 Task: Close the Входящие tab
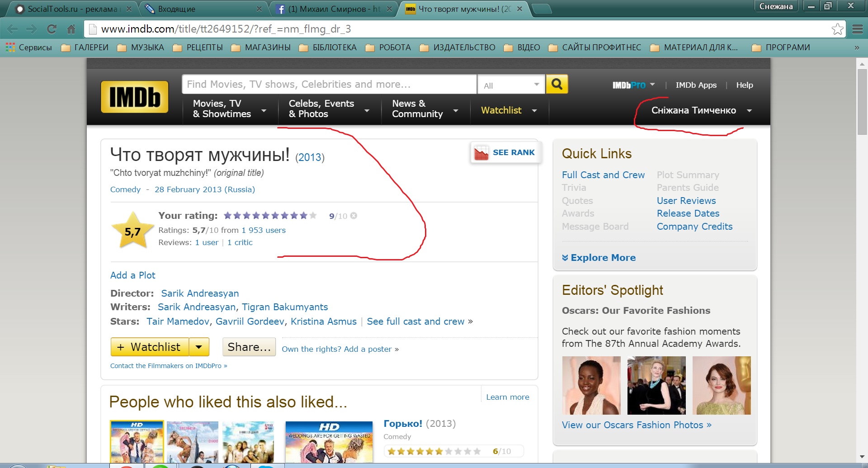pyautogui.click(x=259, y=9)
